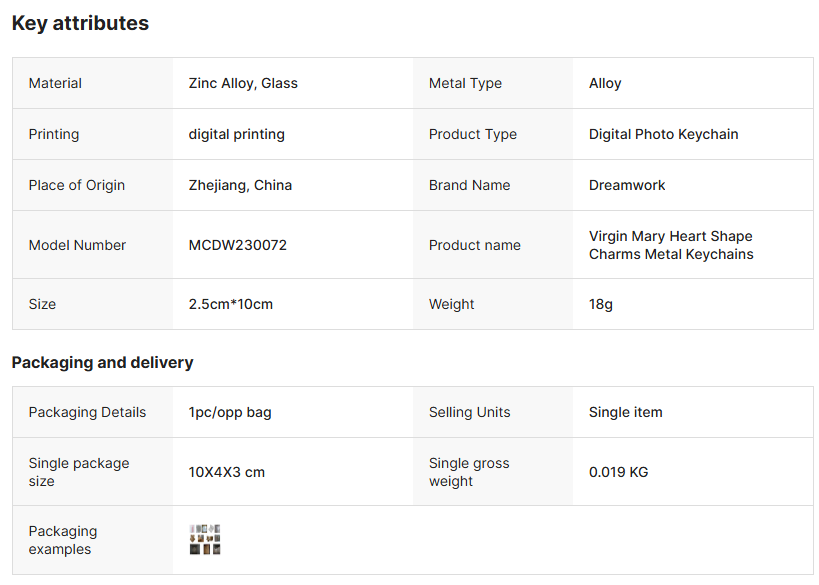
Task: Select the 10X4X3 cm package size
Action: [226, 472]
